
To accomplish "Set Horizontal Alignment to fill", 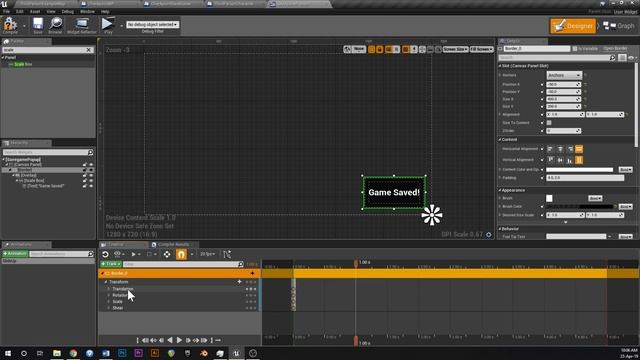I will point(579,149).
